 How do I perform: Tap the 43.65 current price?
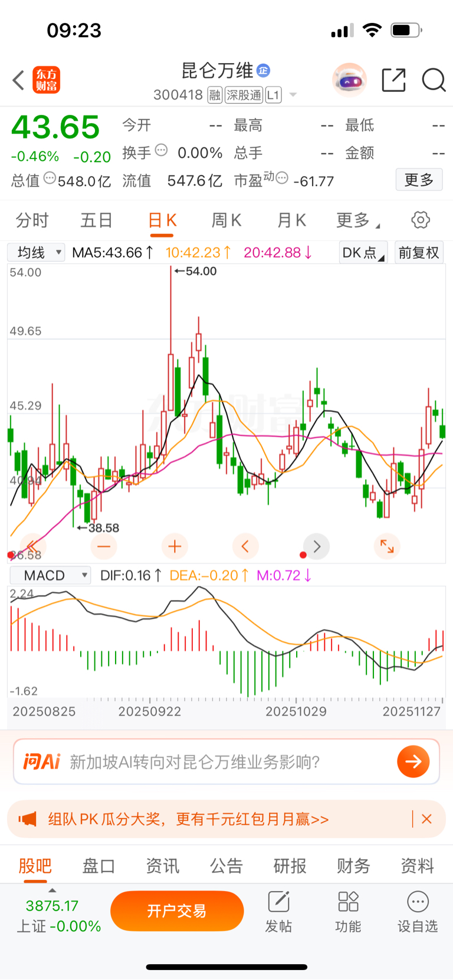(x=55, y=127)
